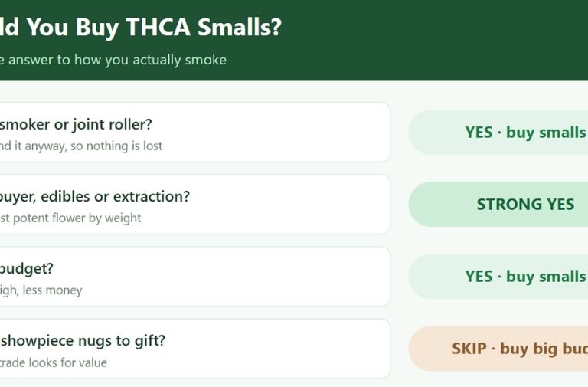Click the 'trade looks for value' description

tap(54, 362)
